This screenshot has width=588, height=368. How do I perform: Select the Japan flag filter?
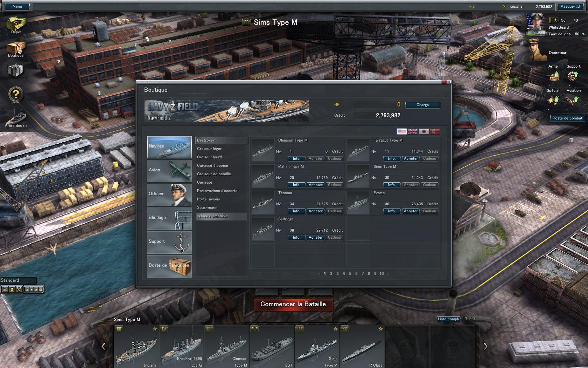pyautogui.click(x=424, y=131)
